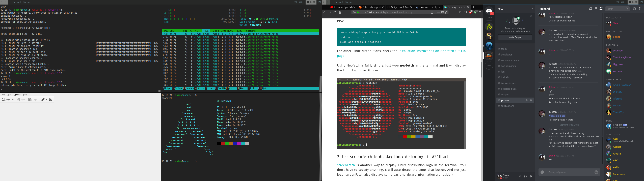644x181 pixels.
Task: Select the pencil drawing tool in ksnip
Action: click(43, 100)
